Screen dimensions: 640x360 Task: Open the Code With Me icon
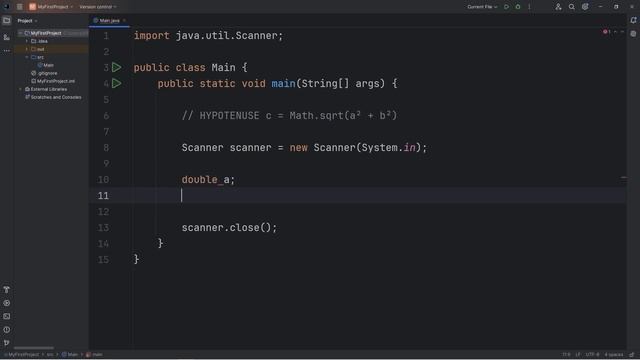click(558, 7)
